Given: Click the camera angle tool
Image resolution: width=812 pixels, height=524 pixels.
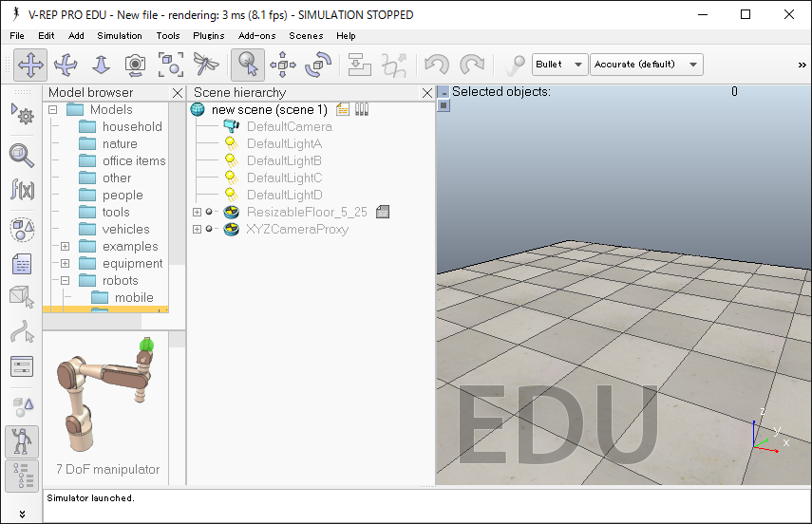Looking at the screenshot, I should (x=135, y=65).
